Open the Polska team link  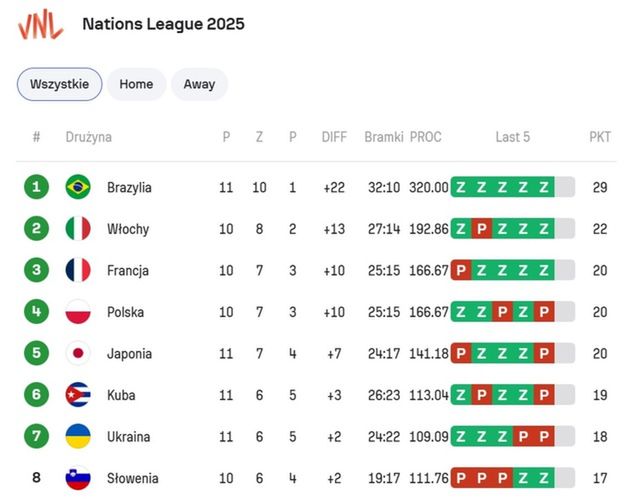coord(125,312)
